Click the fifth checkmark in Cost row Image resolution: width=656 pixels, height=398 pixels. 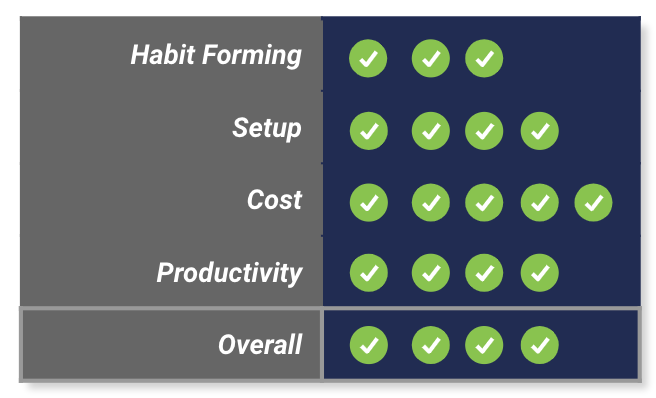(x=593, y=203)
